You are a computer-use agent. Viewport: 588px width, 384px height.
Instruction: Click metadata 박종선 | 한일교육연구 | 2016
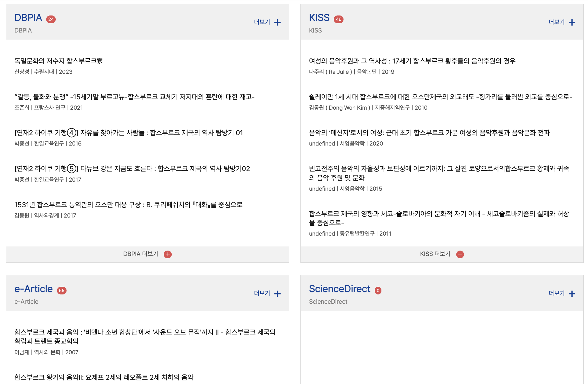pos(48,143)
